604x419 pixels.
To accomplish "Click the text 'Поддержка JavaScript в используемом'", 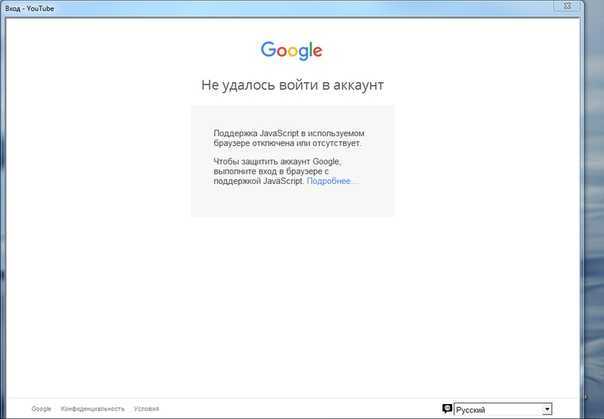I will click(289, 133).
